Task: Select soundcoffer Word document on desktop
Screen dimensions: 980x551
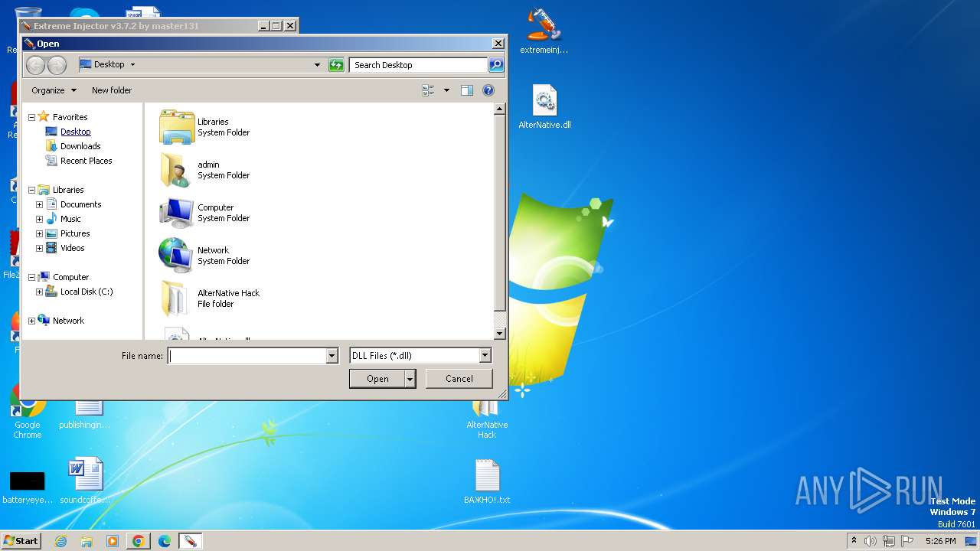Action: (85, 481)
